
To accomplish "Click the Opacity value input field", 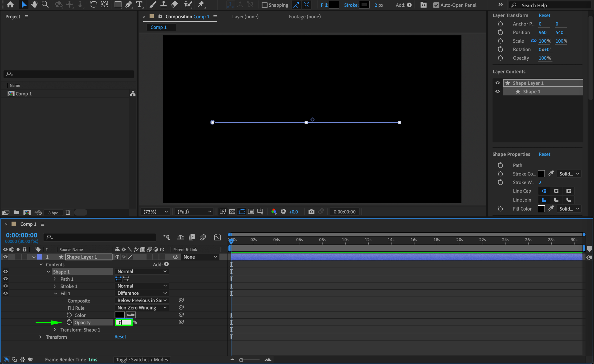I will 124,323.
